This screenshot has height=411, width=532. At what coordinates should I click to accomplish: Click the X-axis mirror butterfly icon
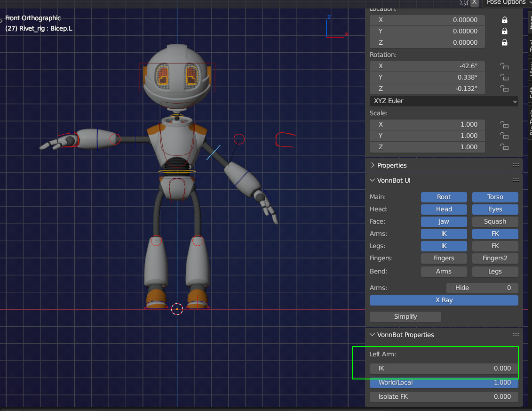[464, 2]
